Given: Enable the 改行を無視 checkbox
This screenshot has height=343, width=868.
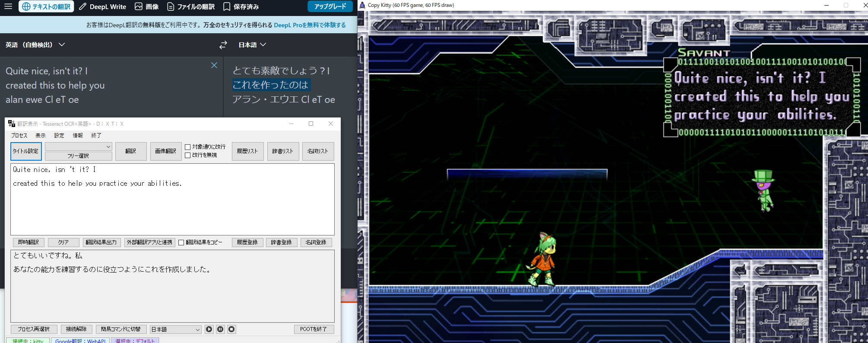Looking at the screenshot, I should pyautogui.click(x=188, y=155).
